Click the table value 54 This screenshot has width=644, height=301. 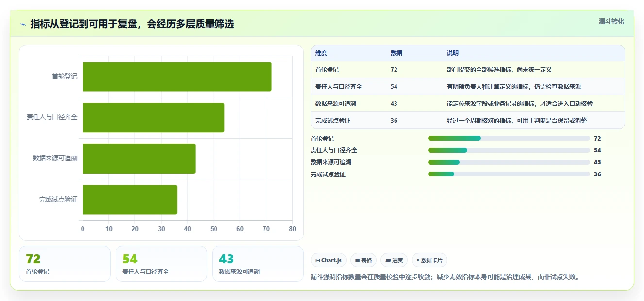pyautogui.click(x=394, y=87)
